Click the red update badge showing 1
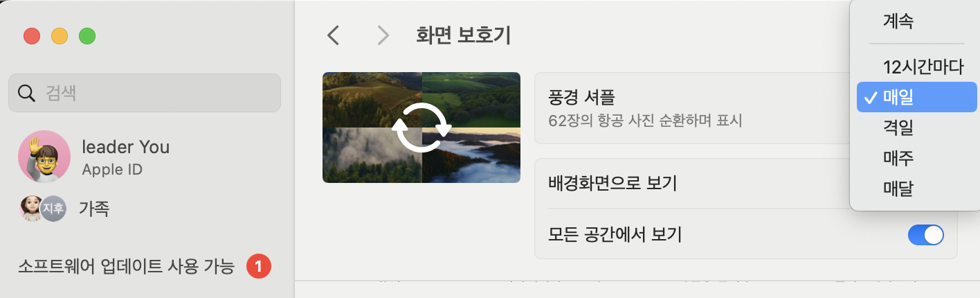 click(259, 265)
